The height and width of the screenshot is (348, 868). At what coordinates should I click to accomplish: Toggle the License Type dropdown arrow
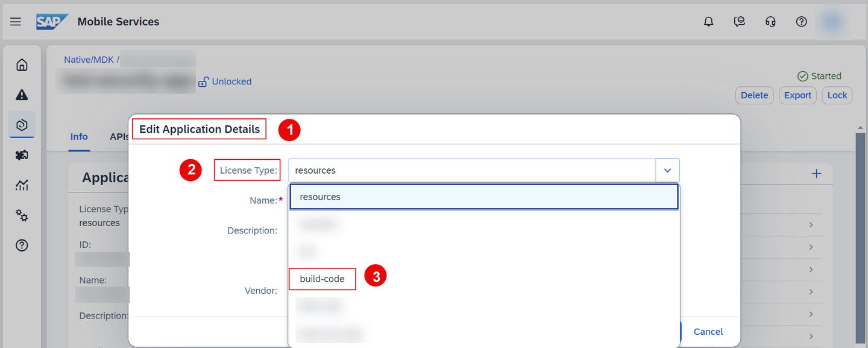pos(667,171)
